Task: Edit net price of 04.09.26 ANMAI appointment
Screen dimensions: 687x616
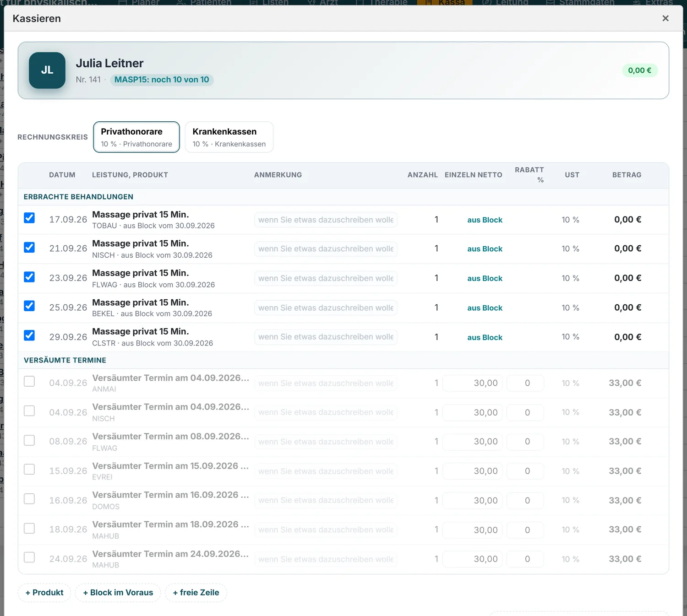Action: [x=472, y=383]
